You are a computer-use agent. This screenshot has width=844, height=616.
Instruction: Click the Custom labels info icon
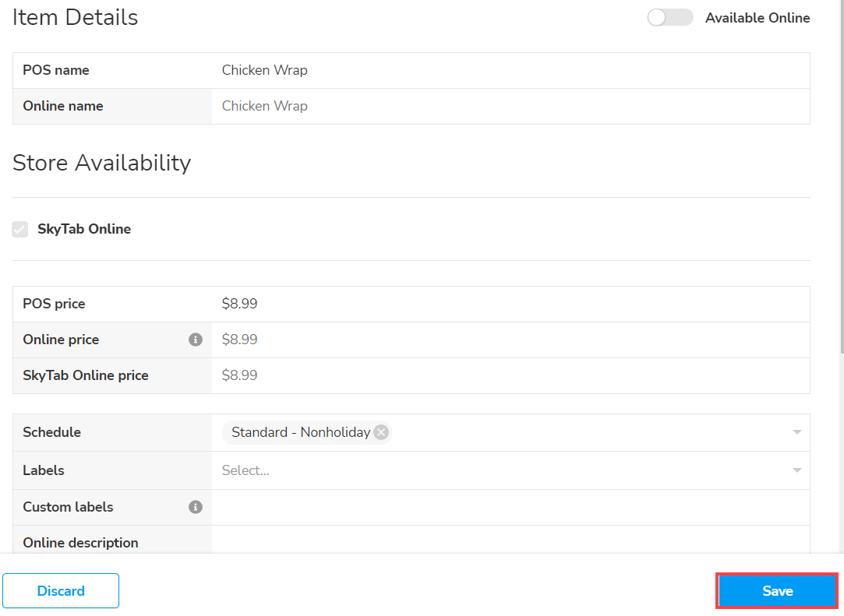(196, 507)
